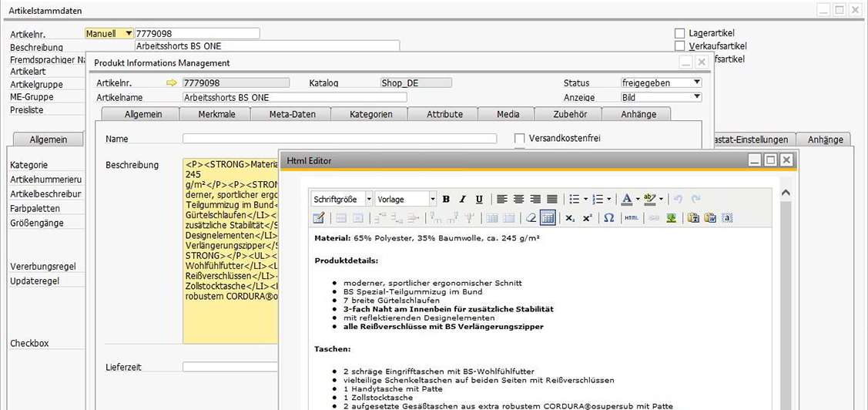Align text right in Html Editor
868x410 pixels.
535,200
